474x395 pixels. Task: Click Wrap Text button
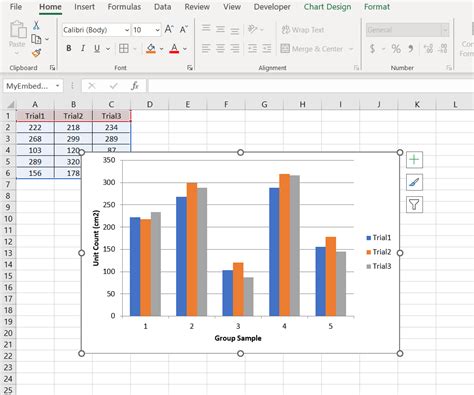(x=303, y=30)
